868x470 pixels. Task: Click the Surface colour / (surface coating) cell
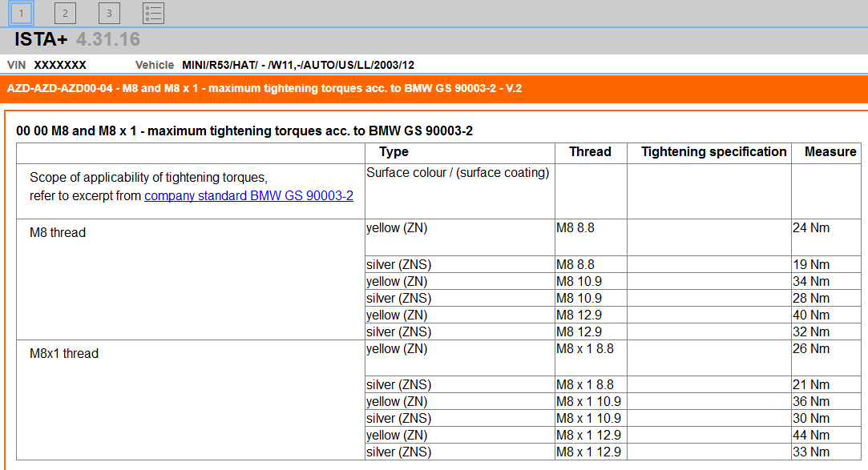point(458,173)
